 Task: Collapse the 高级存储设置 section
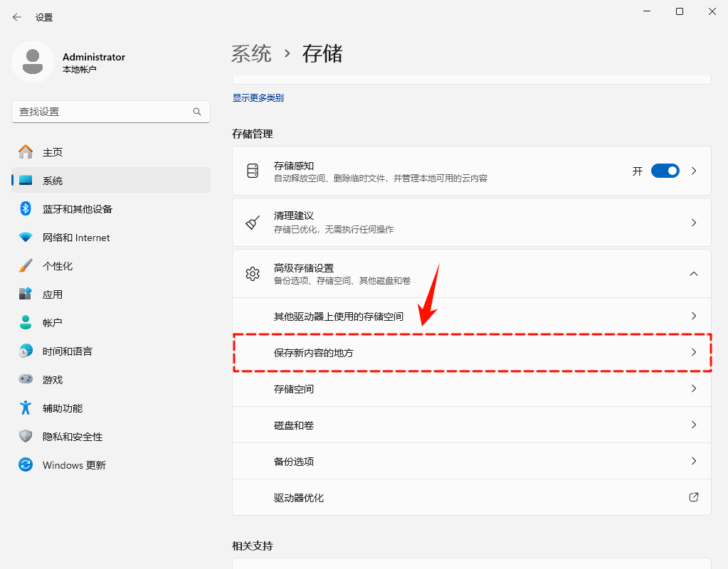[693, 272]
